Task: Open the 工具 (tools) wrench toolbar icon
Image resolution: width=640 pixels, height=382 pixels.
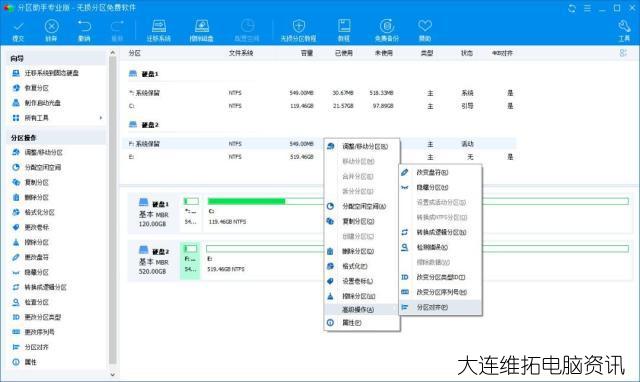Action: click(624, 27)
